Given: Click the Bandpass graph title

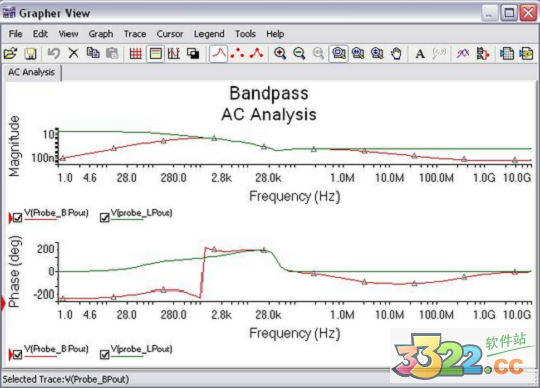Looking at the screenshot, I should pyautogui.click(x=269, y=93).
